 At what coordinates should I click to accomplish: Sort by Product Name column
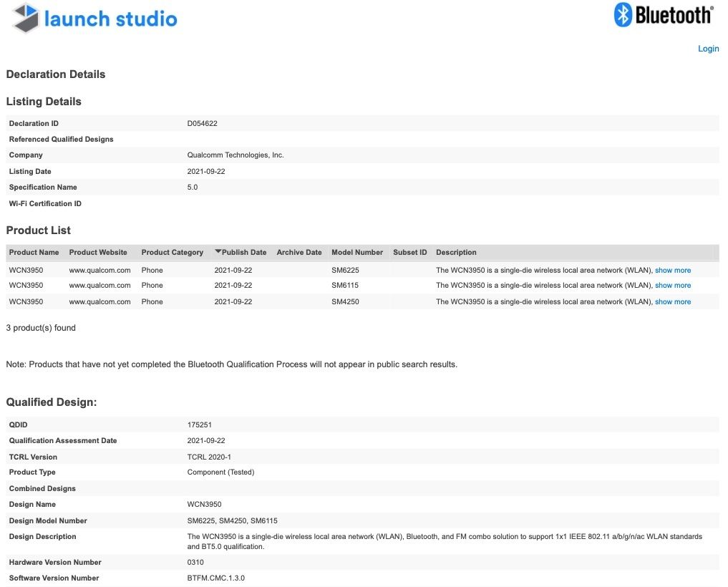[x=34, y=252]
